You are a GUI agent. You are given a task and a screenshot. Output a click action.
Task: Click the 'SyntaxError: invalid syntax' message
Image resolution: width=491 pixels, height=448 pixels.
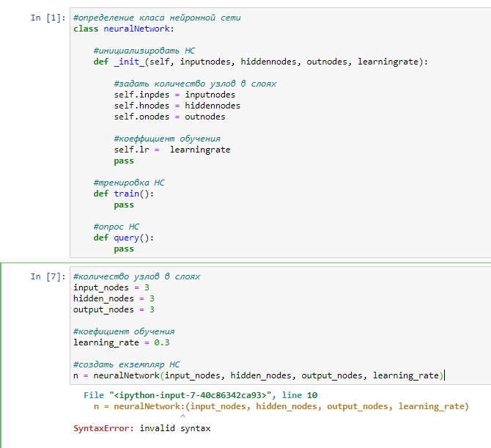pos(142,428)
